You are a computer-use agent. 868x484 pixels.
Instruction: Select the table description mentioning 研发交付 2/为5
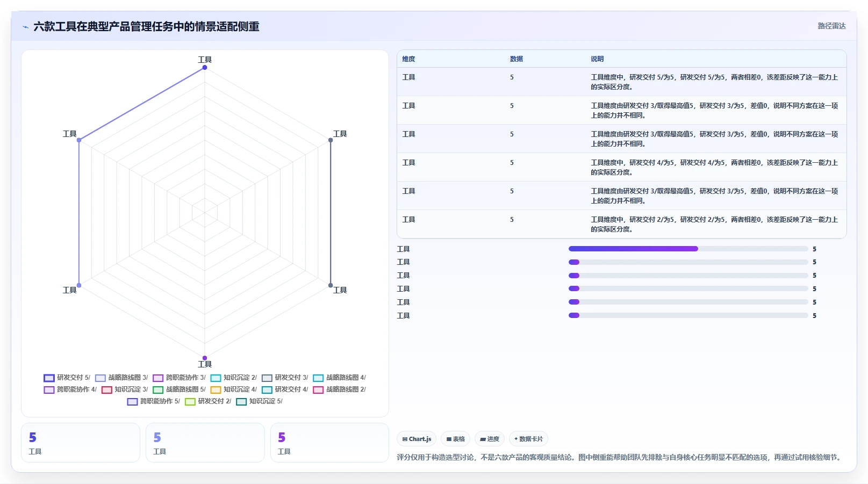pyautogui.click(x=714, y=224)
